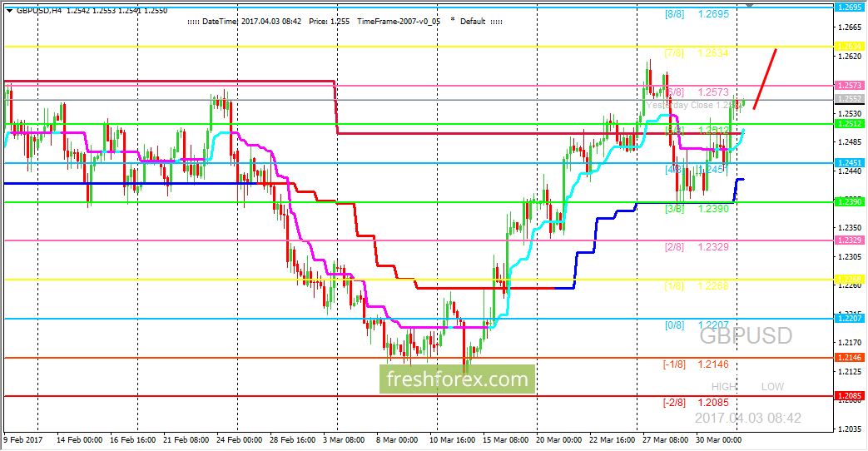Select the [2/8] Murrey level label
The height and width of the screenshot is (451, 868).
(674, 247)
